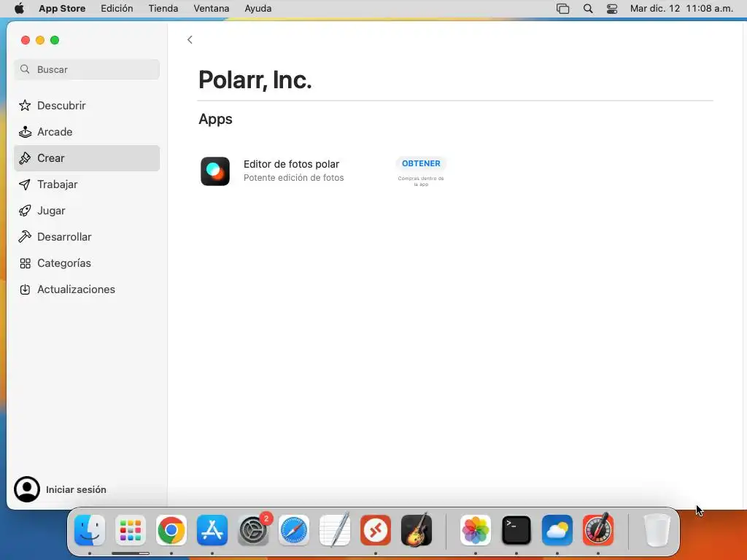Click the Stage Manager menu bar icon
The height and width of the screenshot is (560, 747).
point(562,9)
